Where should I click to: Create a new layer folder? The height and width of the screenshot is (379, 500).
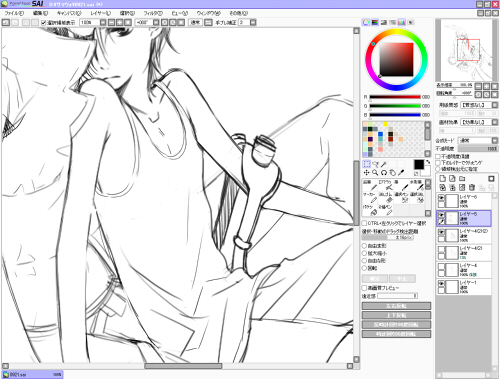pos(462,179)
